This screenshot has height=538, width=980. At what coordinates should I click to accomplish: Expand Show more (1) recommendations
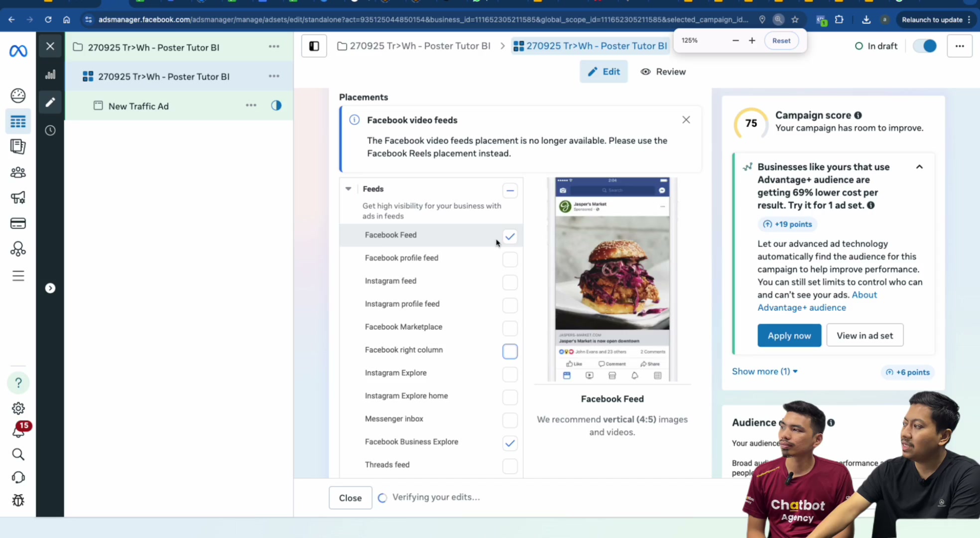click(764, 371)
